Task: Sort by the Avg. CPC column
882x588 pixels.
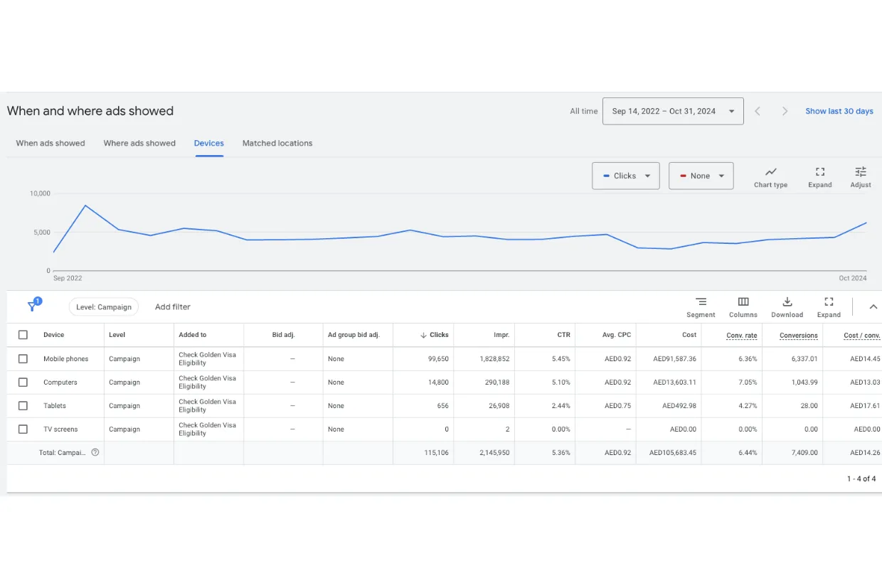Action: click(x=616, y=335)
